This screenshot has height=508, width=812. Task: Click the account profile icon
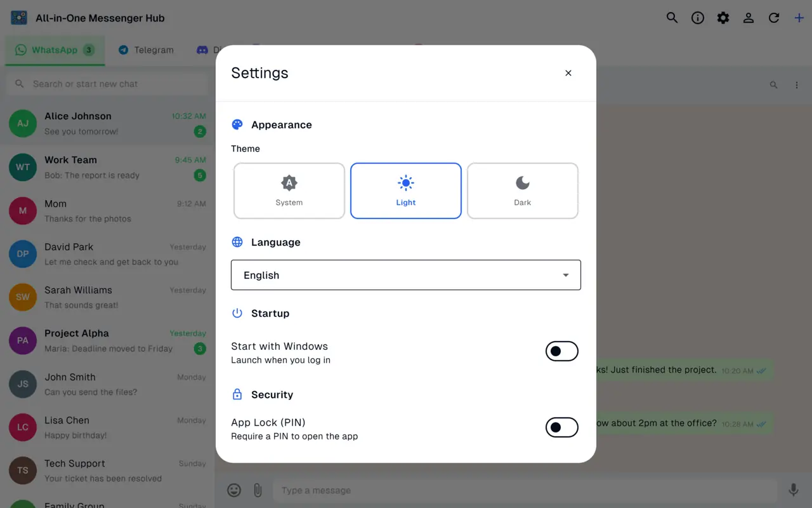749,18
